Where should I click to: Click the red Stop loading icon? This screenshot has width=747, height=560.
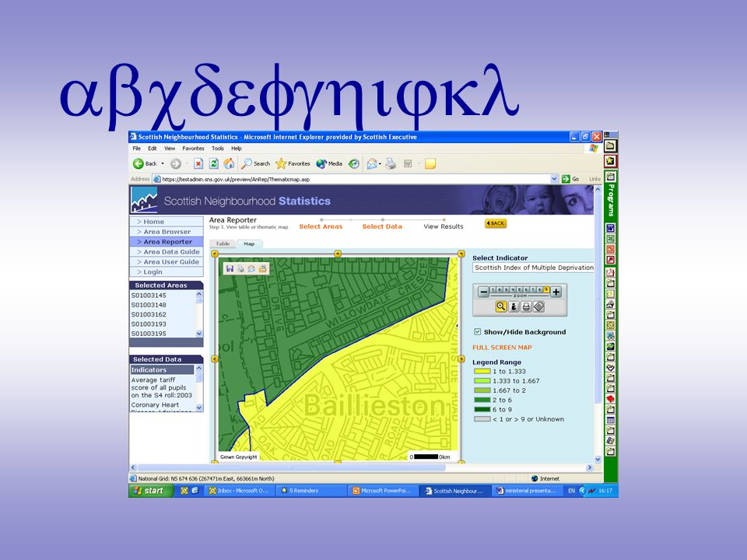[198, 164]
